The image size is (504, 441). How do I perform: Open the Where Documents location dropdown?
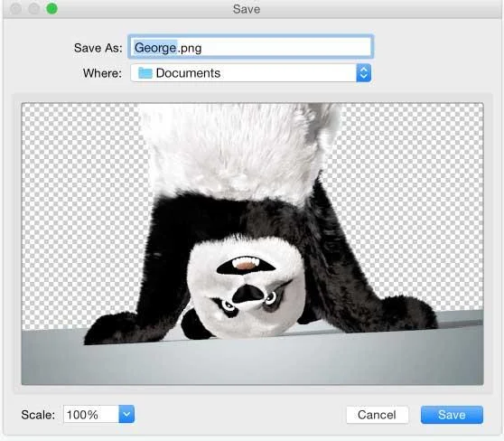coord(251,73)
